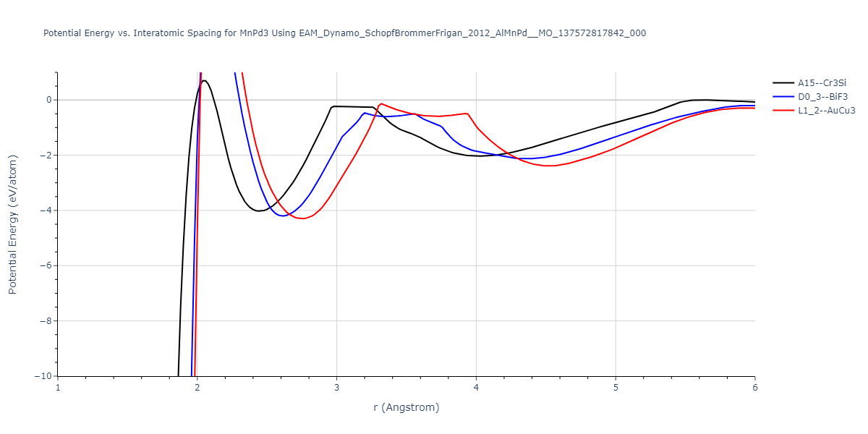Click the black line swatch in legend
868x434 pixels.
click(x=783, y=83)
